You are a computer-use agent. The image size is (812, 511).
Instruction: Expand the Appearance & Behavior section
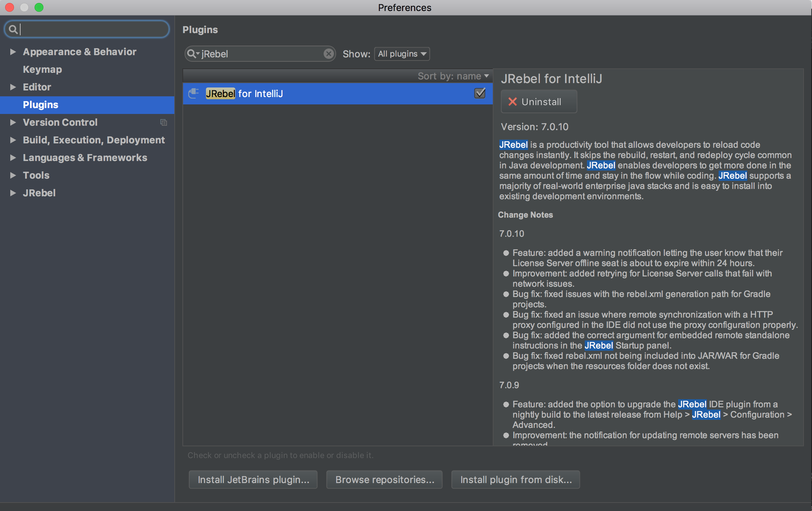click(13, 51)
